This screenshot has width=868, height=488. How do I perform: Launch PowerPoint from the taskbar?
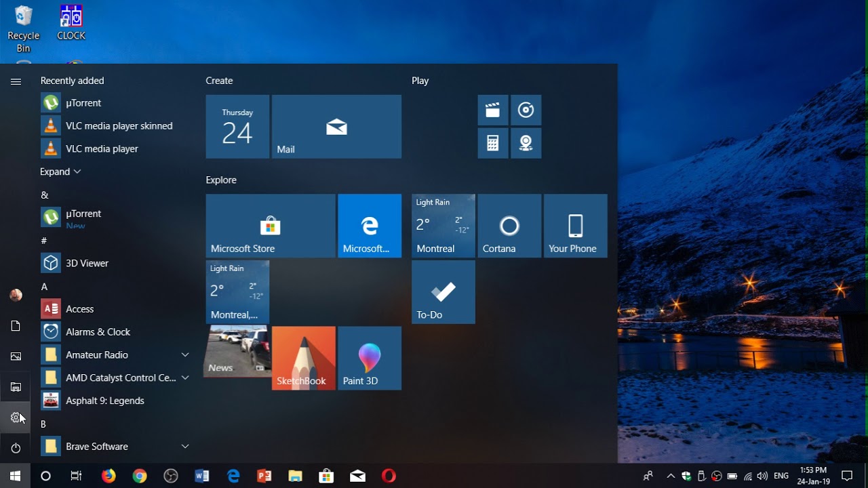point(264,476)
